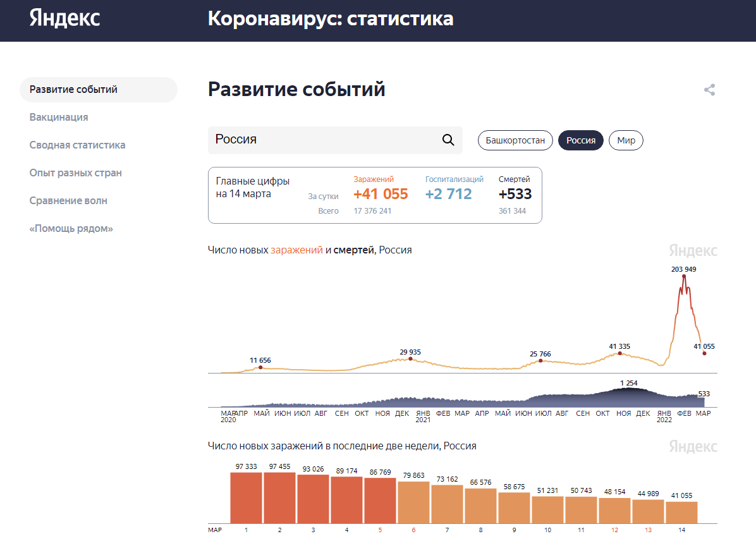Click the 25 766 point on infections line
Image resolution: width=756 pixels, height=541 pixels.
pyautogui.click(x=540, y=361)
